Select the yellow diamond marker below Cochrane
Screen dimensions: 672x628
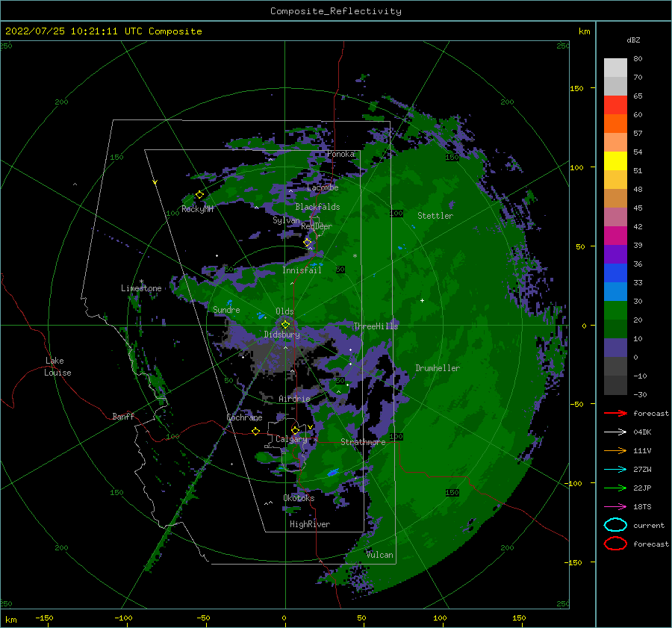pyautogui.click(x=256, y=432)
